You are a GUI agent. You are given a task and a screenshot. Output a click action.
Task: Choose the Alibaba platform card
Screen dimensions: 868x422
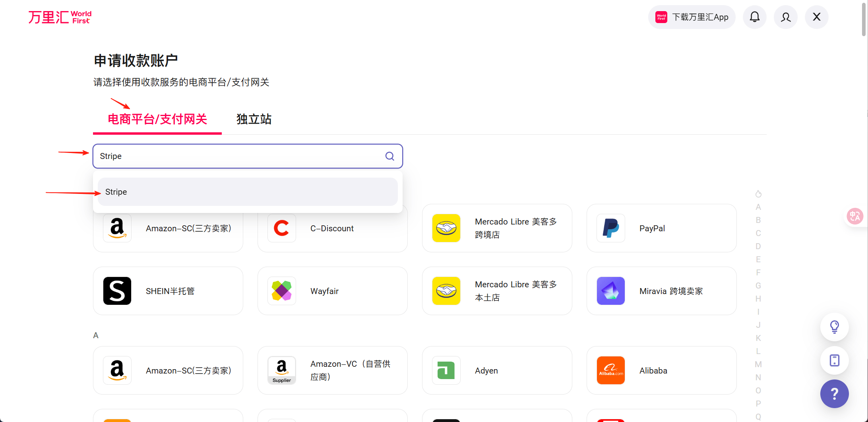pyautogui.click(x=661, y=370)
